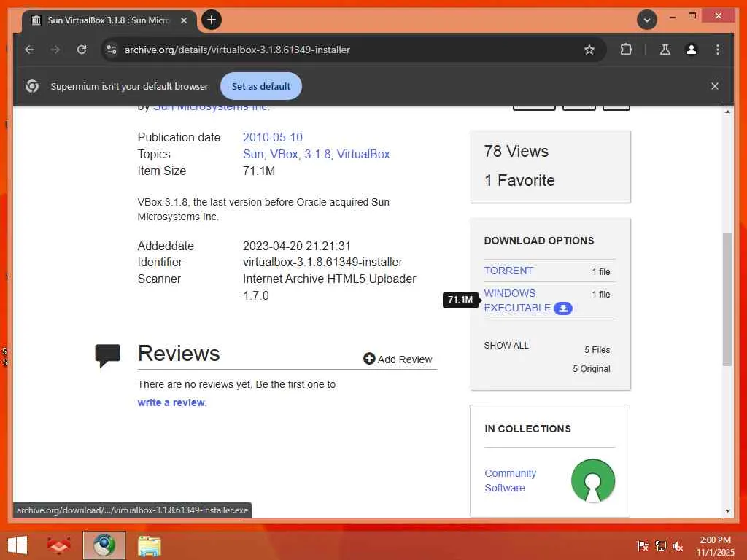Open a new tab with plus button
This screenshot has height=560, width=747.
[212, 20]
